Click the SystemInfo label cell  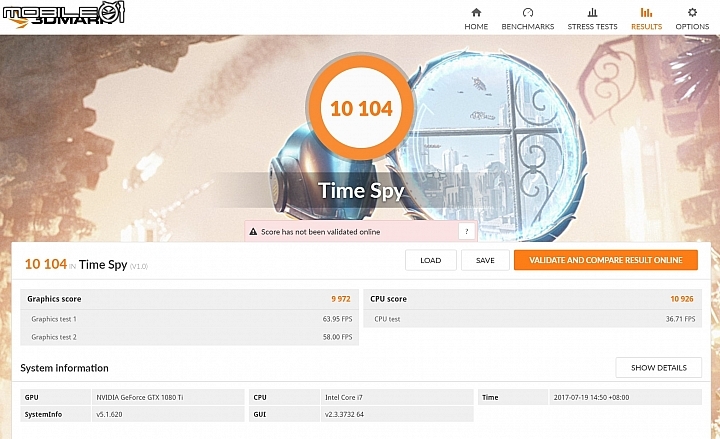coord(56,414)
